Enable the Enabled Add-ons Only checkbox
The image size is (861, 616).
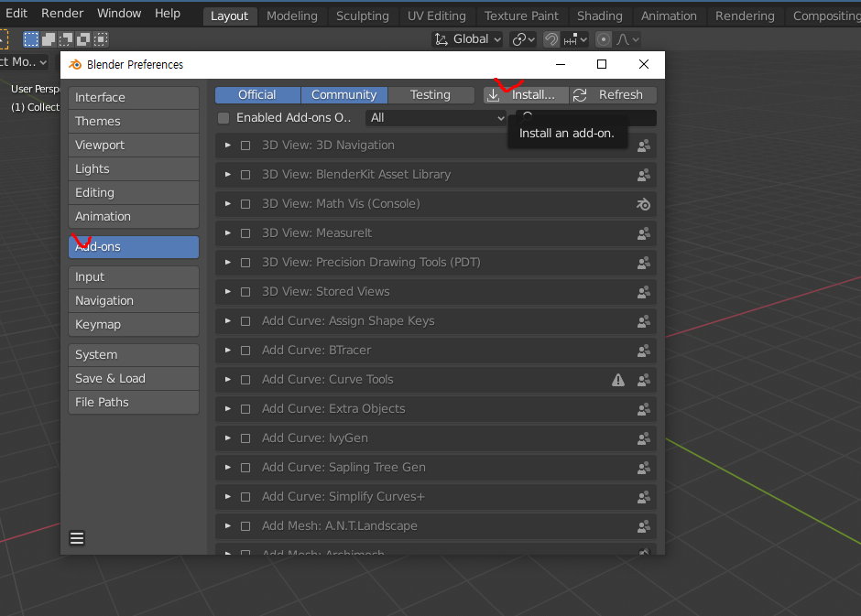[223, 118]
